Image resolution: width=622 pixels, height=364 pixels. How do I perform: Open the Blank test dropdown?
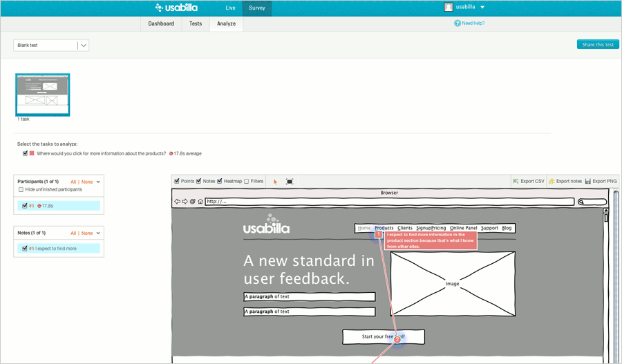tap(51, 45)
